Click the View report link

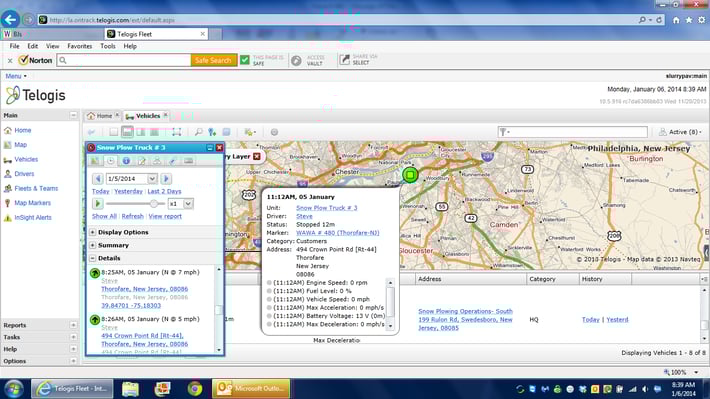click(165, 216)
